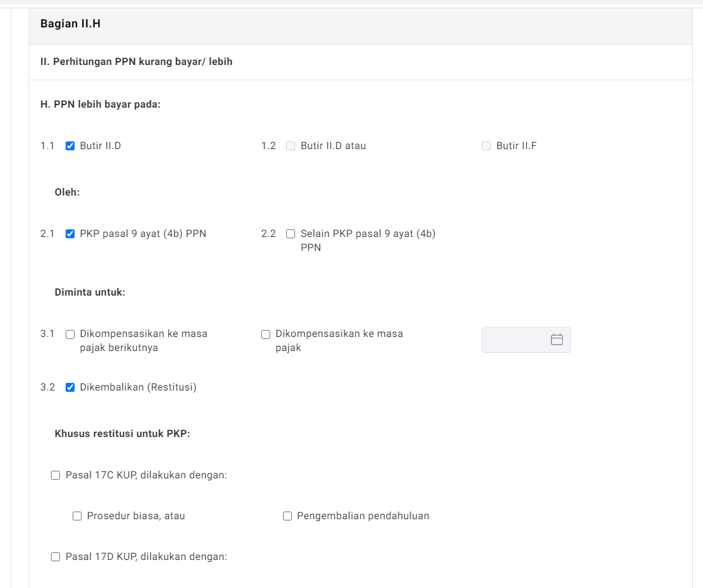Click the 'Pasal 17C KUP, dilakukan dengan:' label
The height and width of the screenshot is (588, 703).
click(146, 475)
